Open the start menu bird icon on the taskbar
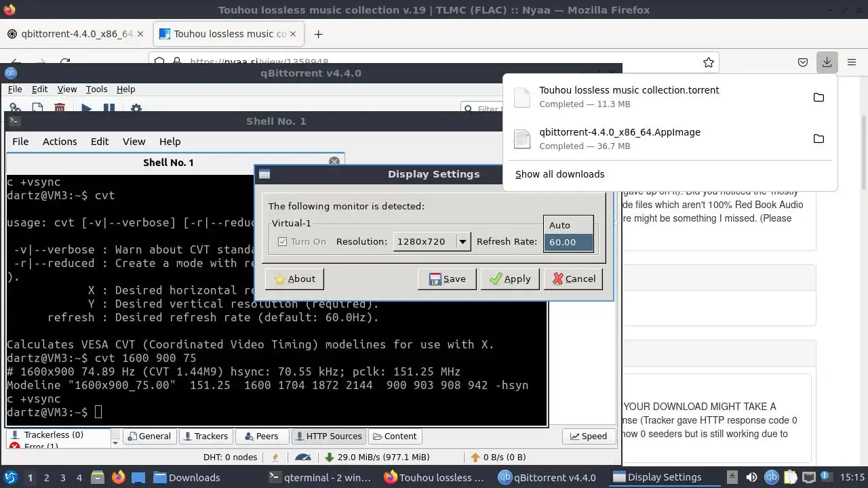 10,477
